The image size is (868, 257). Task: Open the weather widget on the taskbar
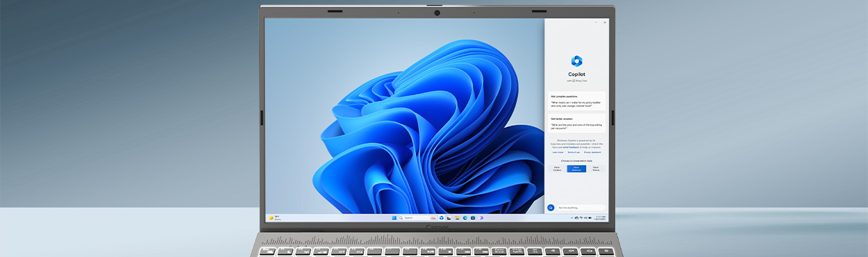coord(274,218)
